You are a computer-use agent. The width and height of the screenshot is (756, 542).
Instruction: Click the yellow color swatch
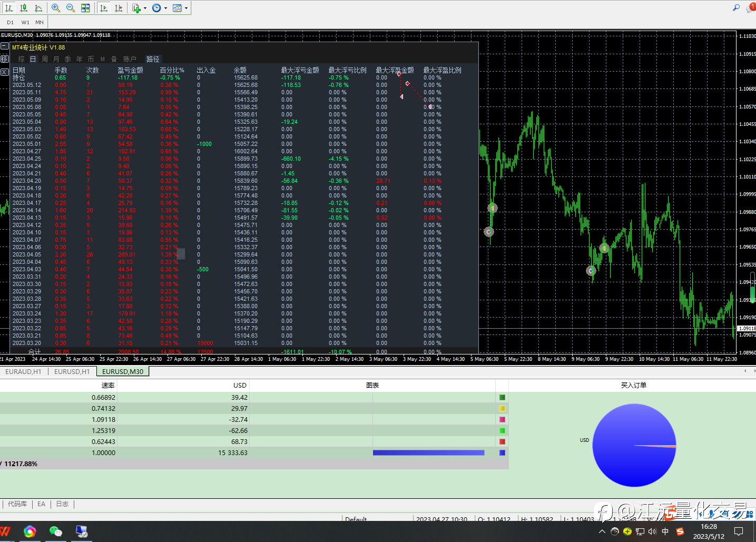point(502,408)
